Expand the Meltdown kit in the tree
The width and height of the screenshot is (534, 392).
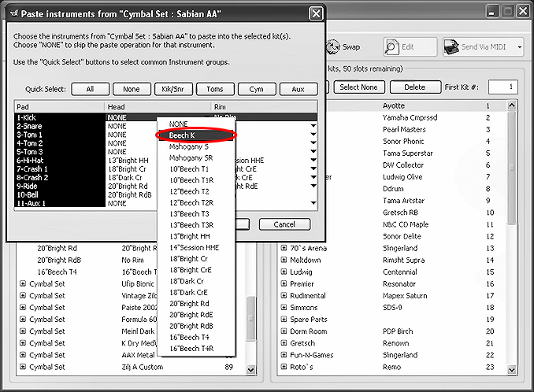pyautogui.click(x=284, y=260)
